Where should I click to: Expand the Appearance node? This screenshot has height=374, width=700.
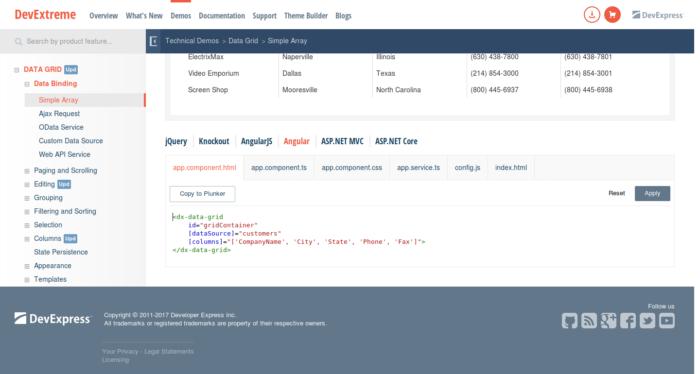point(27,266)
